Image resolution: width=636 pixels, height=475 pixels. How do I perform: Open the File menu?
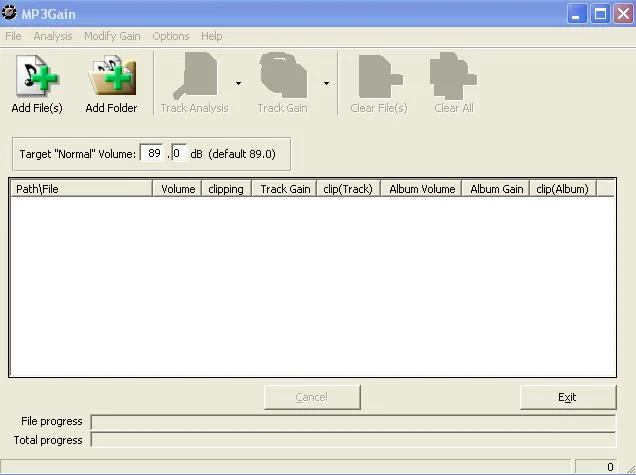13,36
